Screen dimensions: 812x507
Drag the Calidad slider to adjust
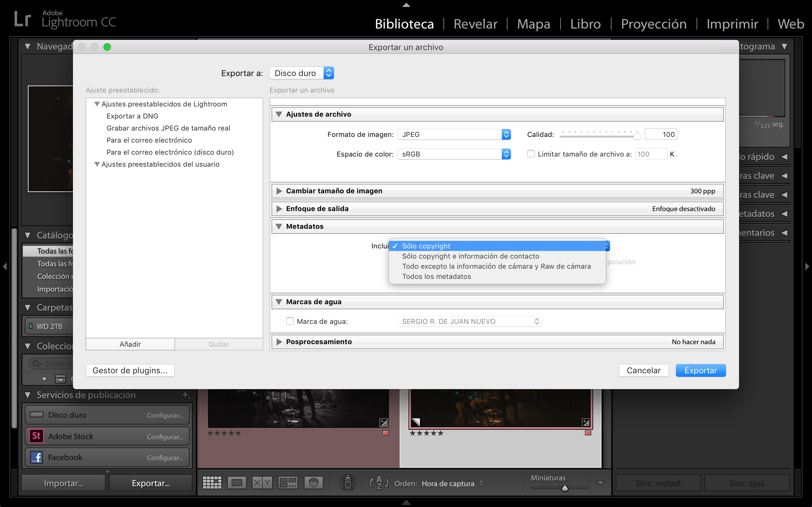click(634, 136)
